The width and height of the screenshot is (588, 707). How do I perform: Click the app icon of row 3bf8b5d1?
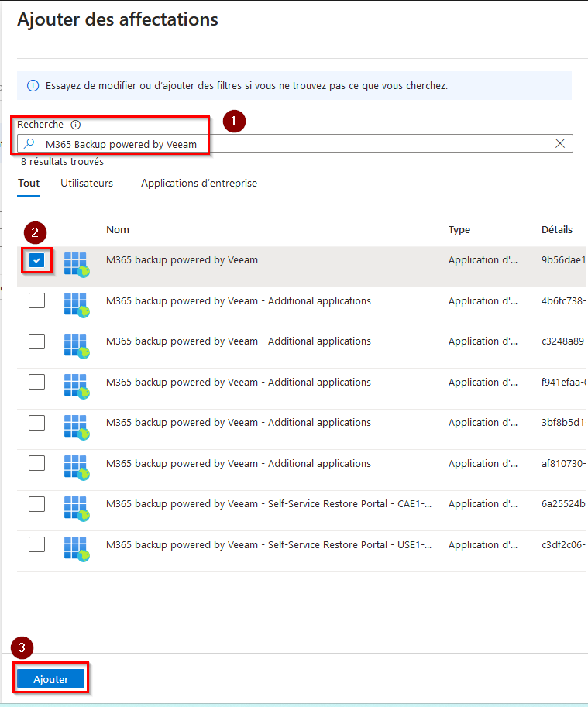pyautogui.click(x=77, y=427)
